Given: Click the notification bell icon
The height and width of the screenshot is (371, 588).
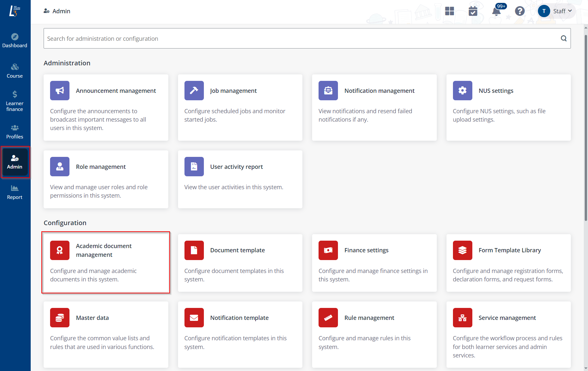Looking at the screenshot, I should click(x=496, y=12).
